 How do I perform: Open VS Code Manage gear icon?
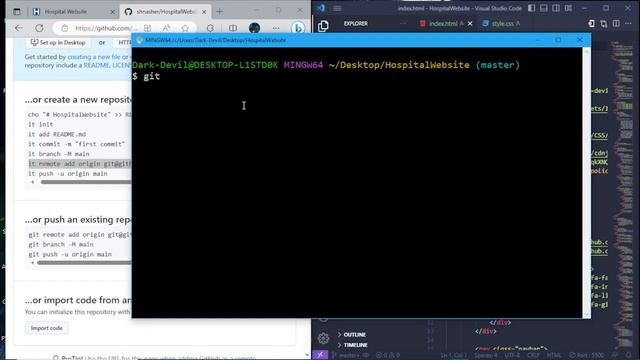(323, 338)
